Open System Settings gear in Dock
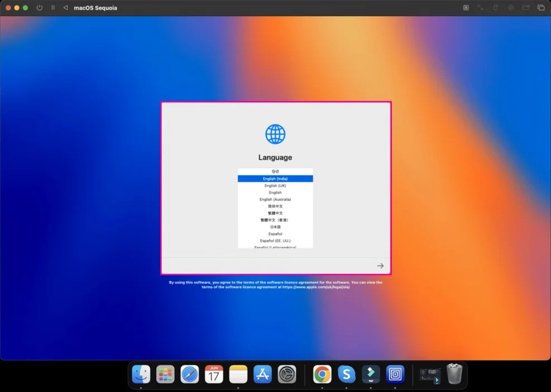 pyautogui.click(x=287, y=374)
